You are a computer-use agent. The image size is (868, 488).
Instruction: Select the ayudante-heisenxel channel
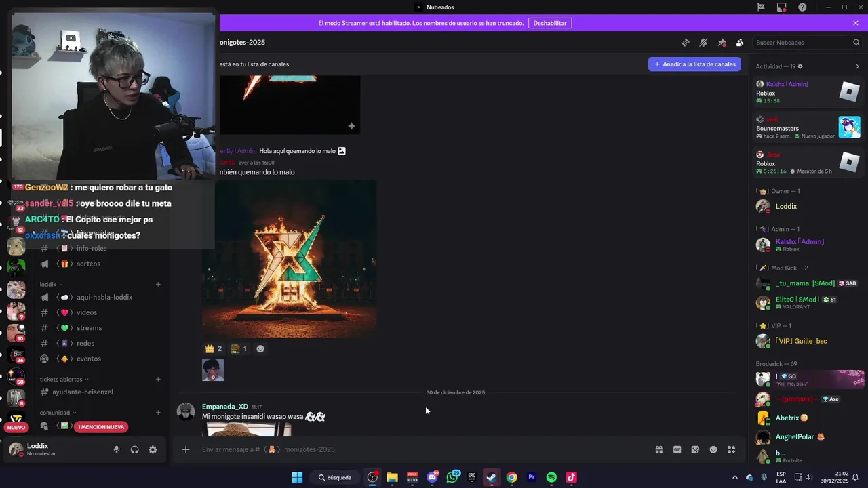click(83, 392)
